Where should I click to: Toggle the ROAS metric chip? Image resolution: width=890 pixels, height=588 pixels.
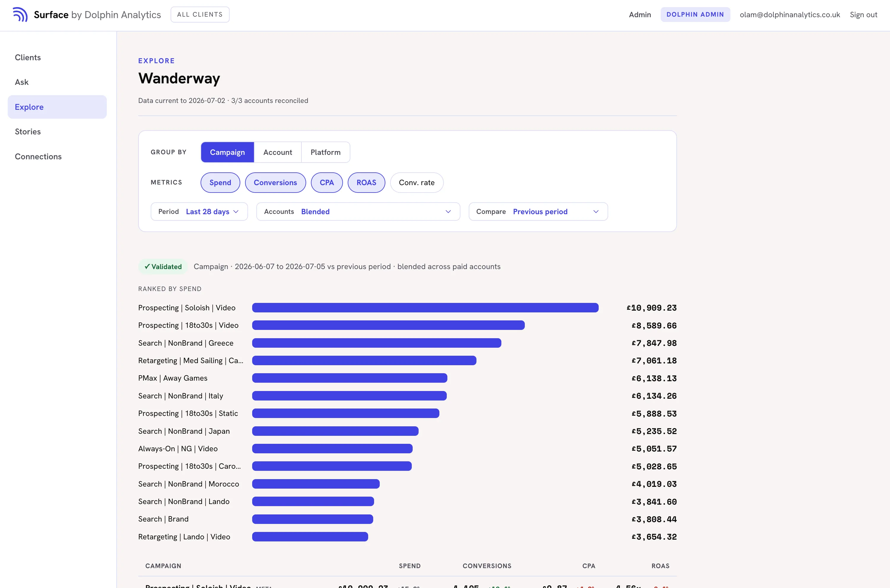tap(366, 183)
